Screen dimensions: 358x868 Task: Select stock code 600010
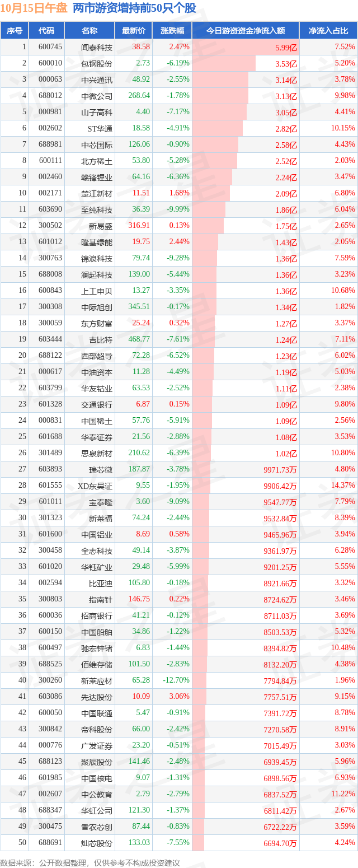click(x=51, y=63)
